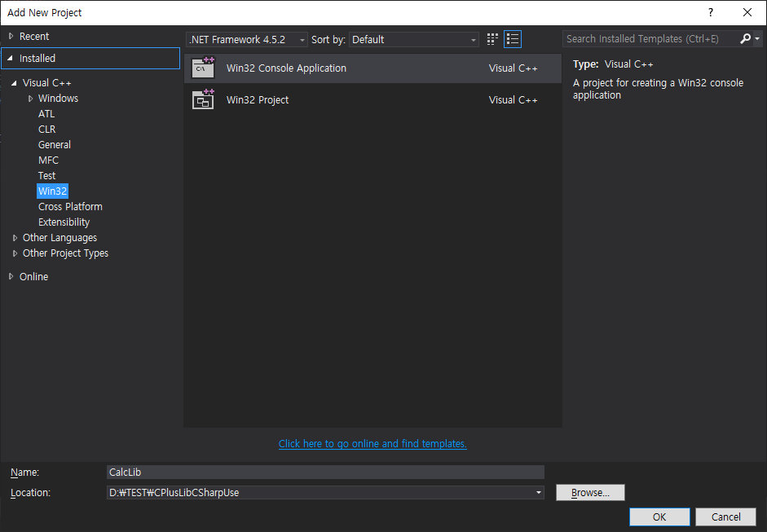767x532 pixels.
Task: Expand the Other Project Types node
Action: coord(15,253)
